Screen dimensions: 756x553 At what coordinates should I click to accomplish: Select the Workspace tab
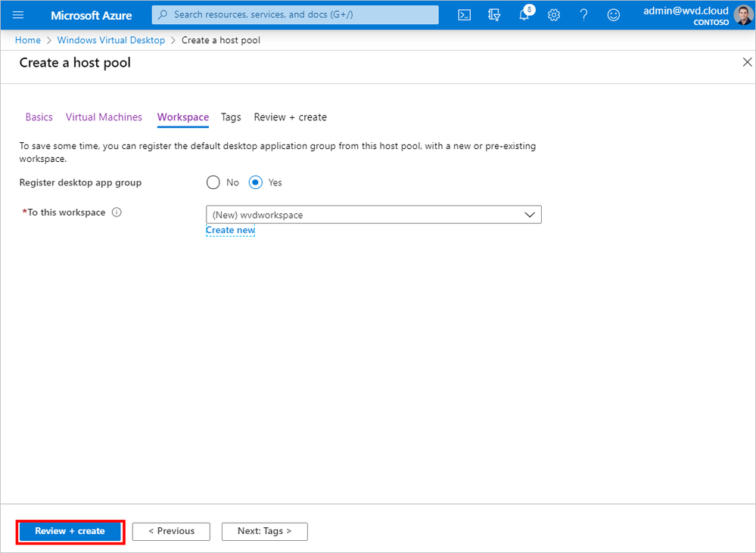click(183, 117)
